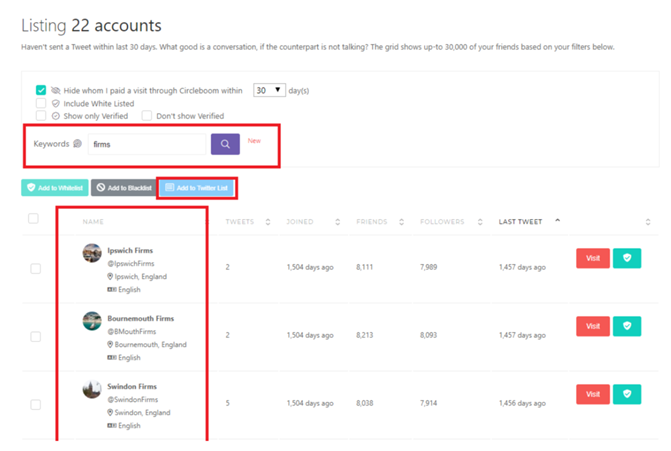The width and height of the screenshot is (671, 451).
Task: Focus the Keywords input field with 'firms'
Action: [x=147, y=144]
